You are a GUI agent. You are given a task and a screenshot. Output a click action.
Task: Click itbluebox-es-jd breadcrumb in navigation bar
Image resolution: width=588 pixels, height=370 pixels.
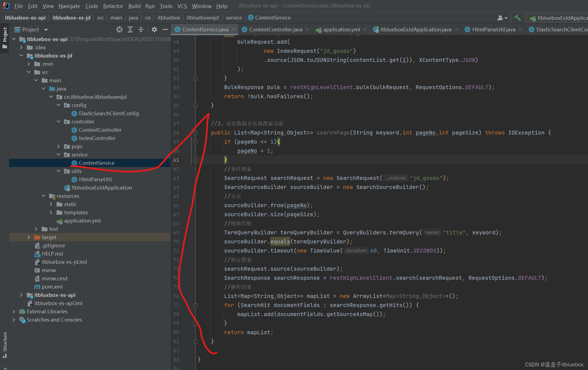coord(71,18)
